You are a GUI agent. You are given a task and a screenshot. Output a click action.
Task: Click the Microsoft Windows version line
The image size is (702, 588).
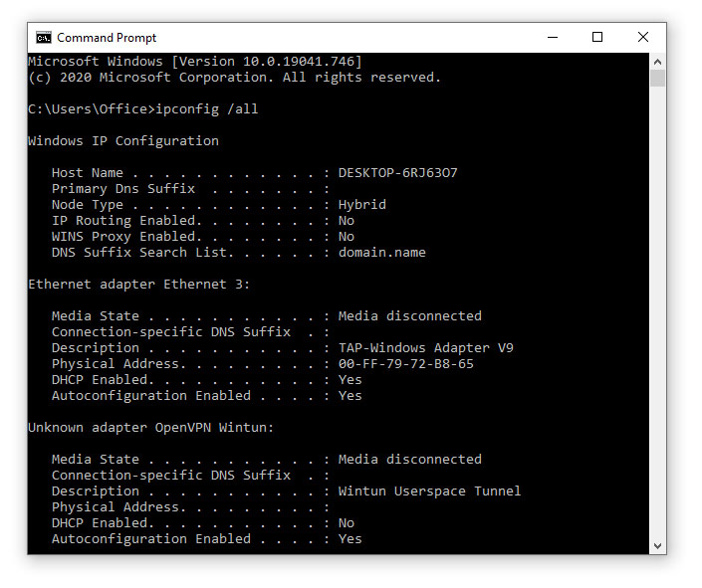pyautogui.click(x=194, y=62)
